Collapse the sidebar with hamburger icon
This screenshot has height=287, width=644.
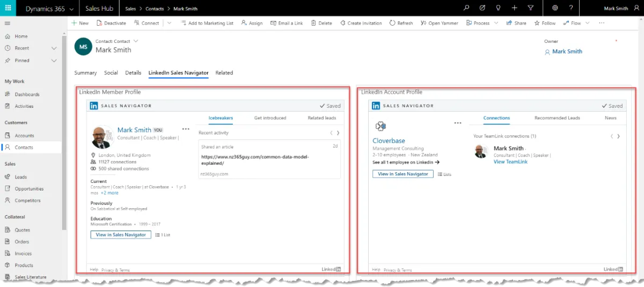pos(8,23)
